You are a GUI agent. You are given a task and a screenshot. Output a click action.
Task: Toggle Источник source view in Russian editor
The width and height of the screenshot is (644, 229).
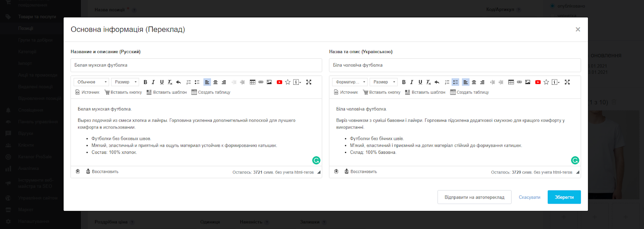pyautogui.click(x=87, y=92)
